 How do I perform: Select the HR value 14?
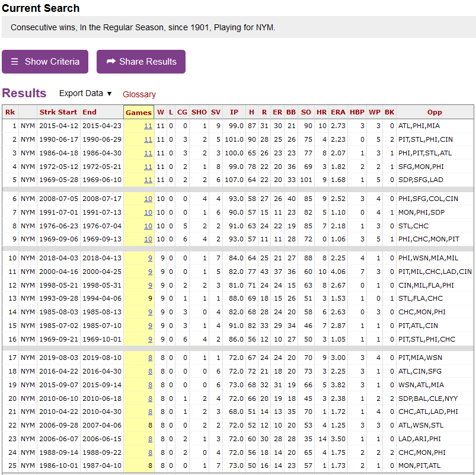[x=322, y=439]
